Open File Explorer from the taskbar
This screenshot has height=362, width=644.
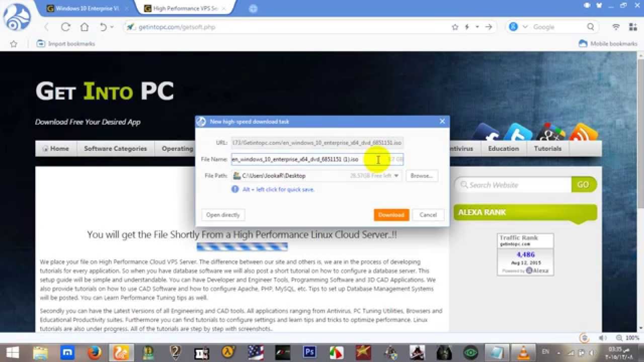click(x=40, y=352)
